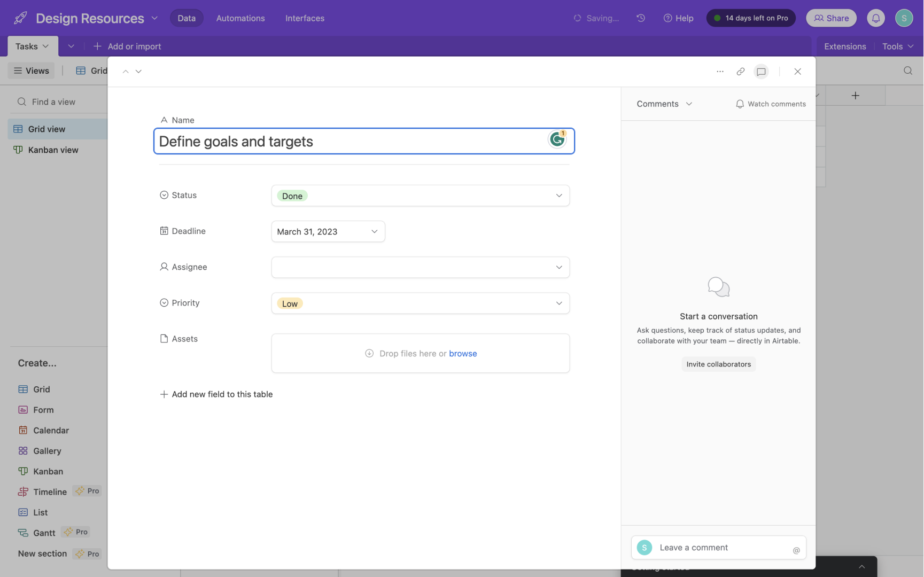This screenshot has width=924, height=577.
Task: Click the Airtable rocket logo
Action: click(20, 17)
